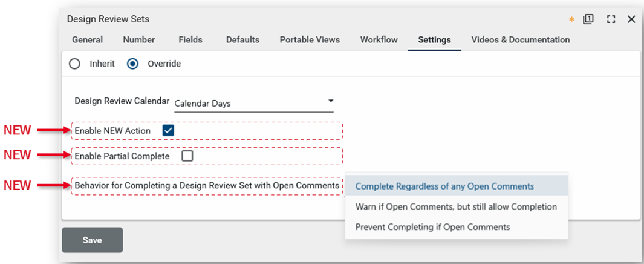This screenshot has width=644, height=264.
Task: Choose the Override radio option
Action: pyautogui.click(x=132, y=64)
